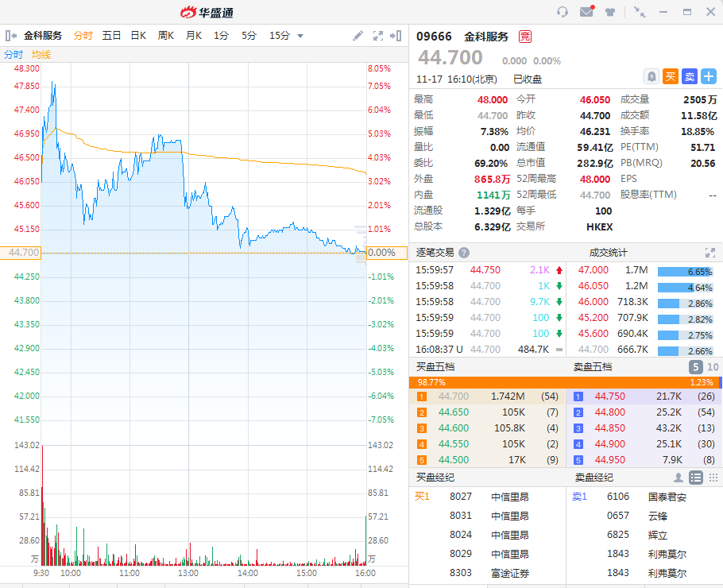723x588 pixels.
Task: Click sell broker 0657 云锋
Action: click(x=644, y=516)
